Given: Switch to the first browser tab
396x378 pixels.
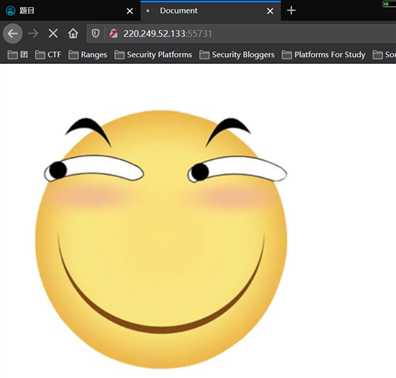Looking at the screenshot, I should (x=70, y=11).
